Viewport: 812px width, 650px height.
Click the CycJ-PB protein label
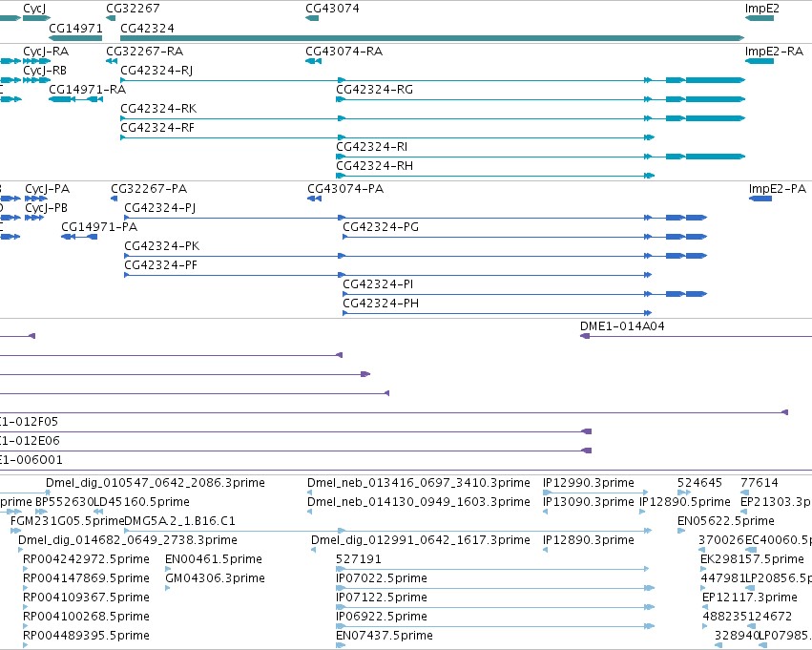[46, 208]
